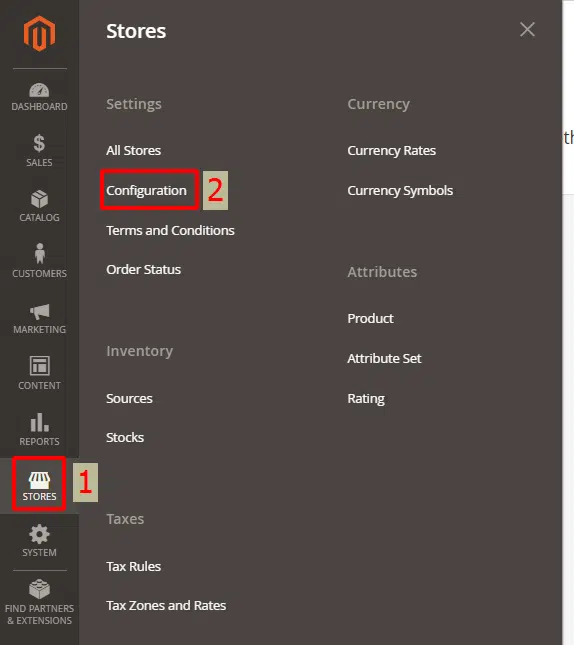Image resolution: width=574 pixels, height=645 pixels.
Task: Open the Dashboard gauge icon
Action: 39,90
